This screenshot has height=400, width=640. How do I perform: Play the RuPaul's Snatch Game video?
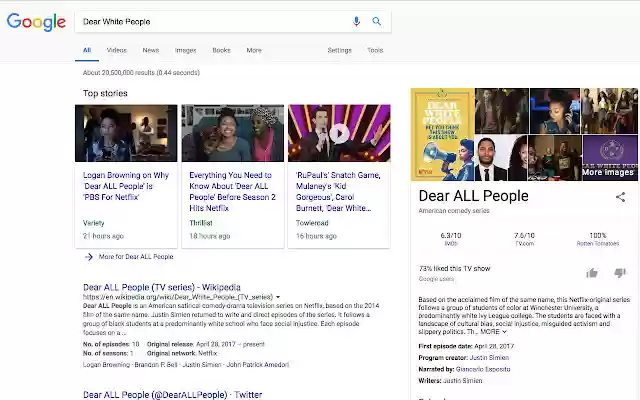pos(339,133)
